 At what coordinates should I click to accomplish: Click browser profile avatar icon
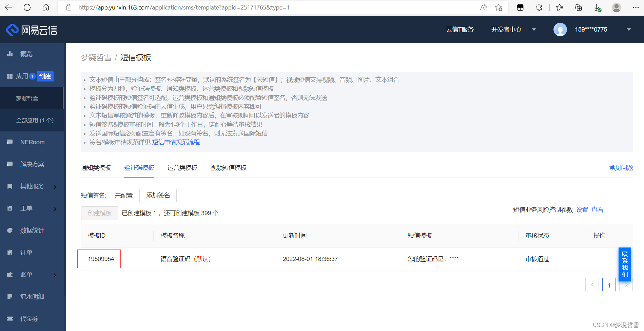point(617,7)
